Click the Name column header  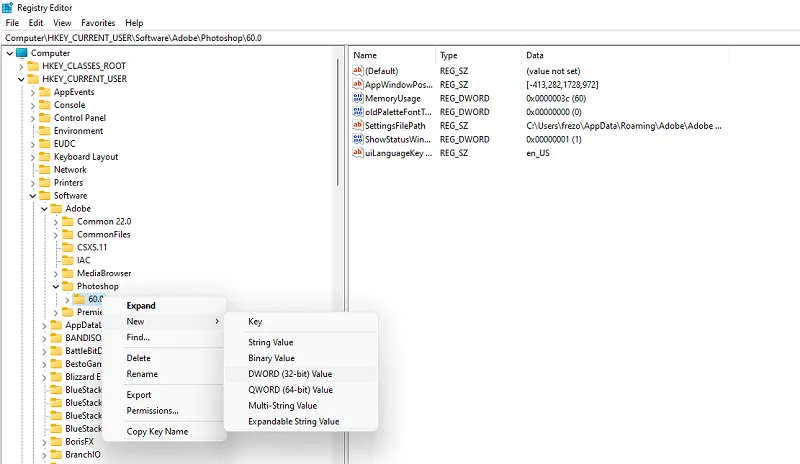point(393,55)
